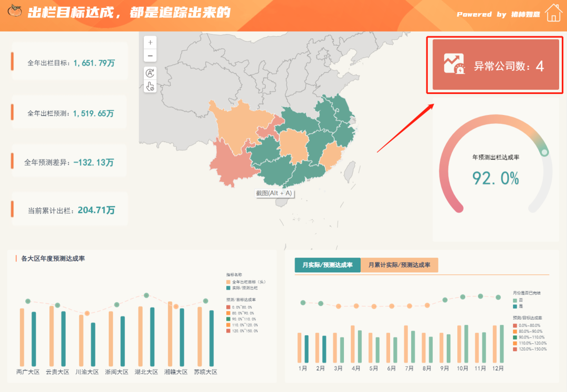Screen dimensions: 567x392
Task: Click the green rate dot above 11月
Action: [480, 296]
